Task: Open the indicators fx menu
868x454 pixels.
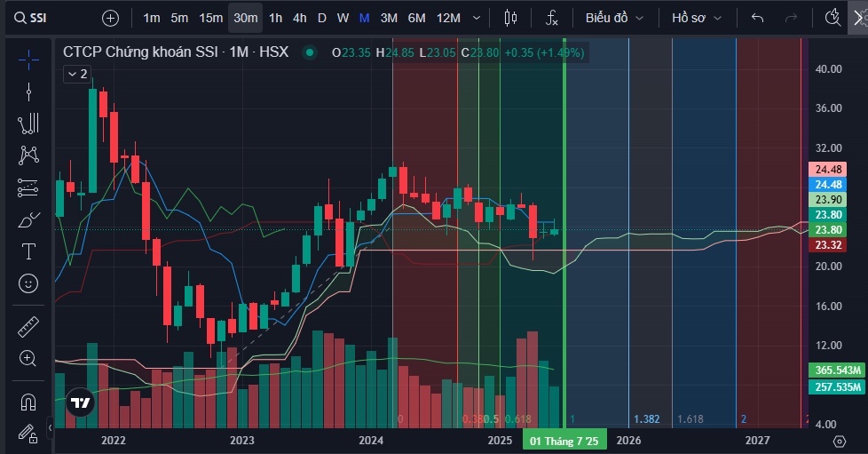Action: (x=551, y=18)
